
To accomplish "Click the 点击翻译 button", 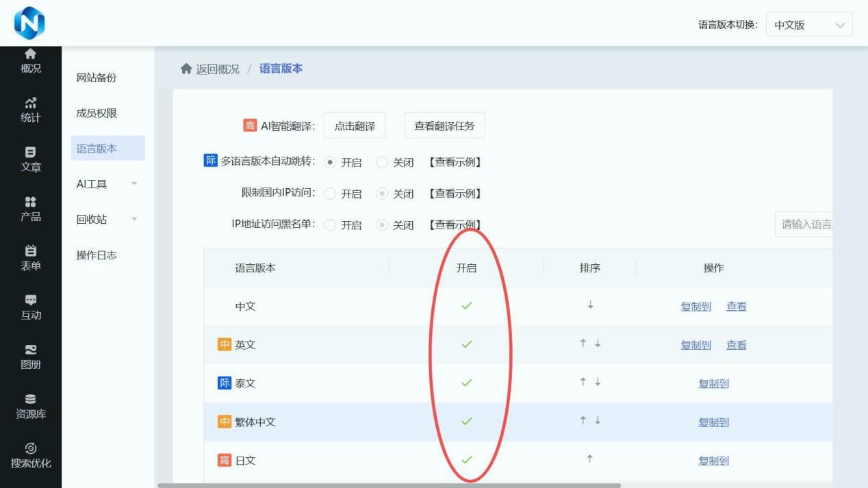I will pos(355,125).
